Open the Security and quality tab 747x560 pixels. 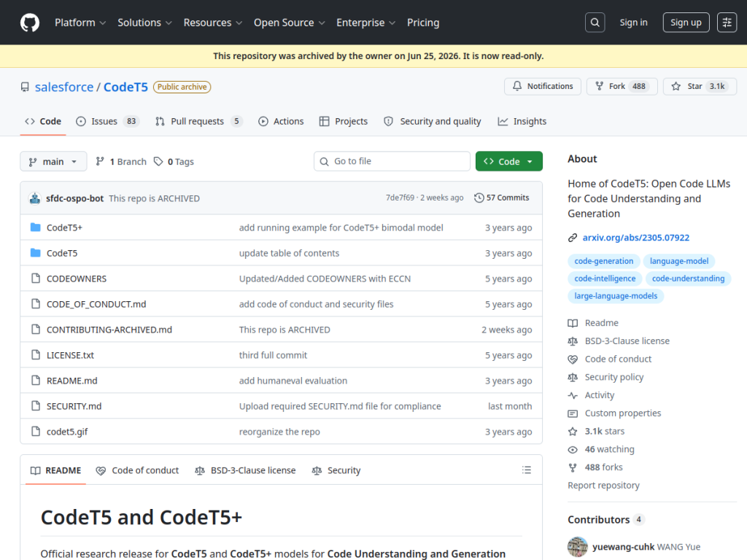[x=433, y=122]
